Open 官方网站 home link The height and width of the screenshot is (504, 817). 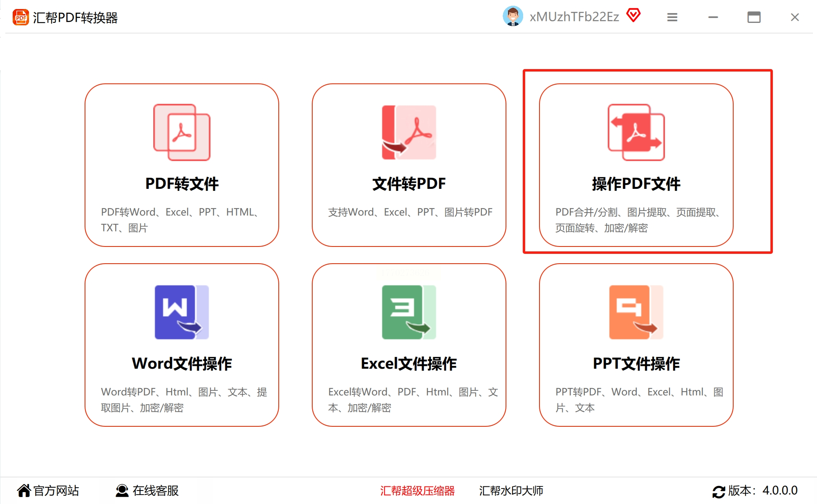[48, 491]
